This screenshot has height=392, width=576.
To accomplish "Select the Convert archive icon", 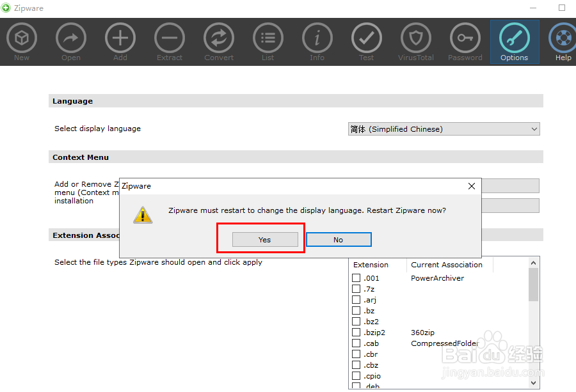I will pos(219,38).
